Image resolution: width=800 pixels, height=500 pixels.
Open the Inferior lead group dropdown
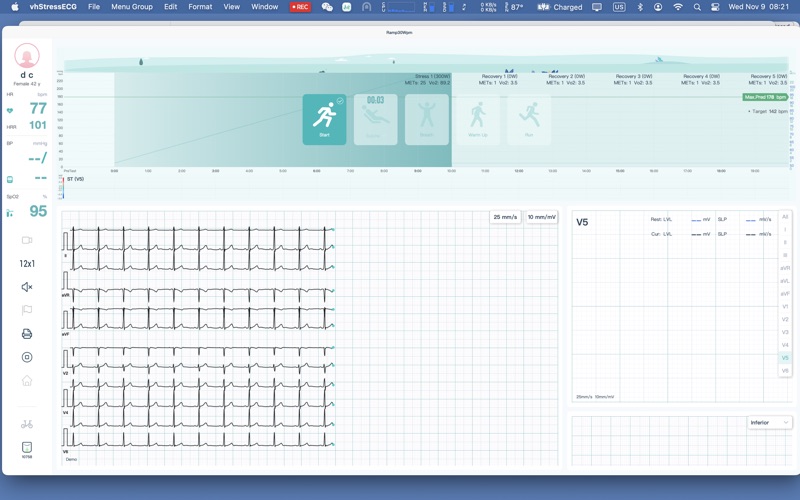770,422
